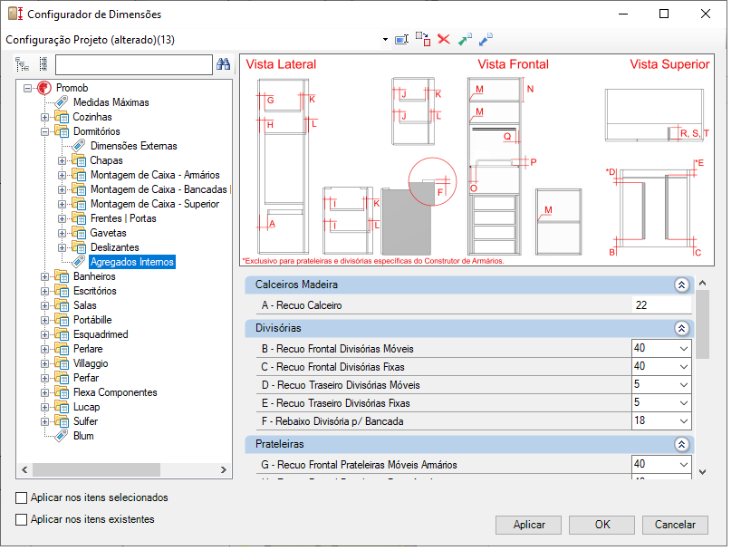The width and height of the screenshot is (741, 560).
Task: Open dropdown for E - Recuo Traseiro Divisórias Fixas
Action: click(683, 403)
